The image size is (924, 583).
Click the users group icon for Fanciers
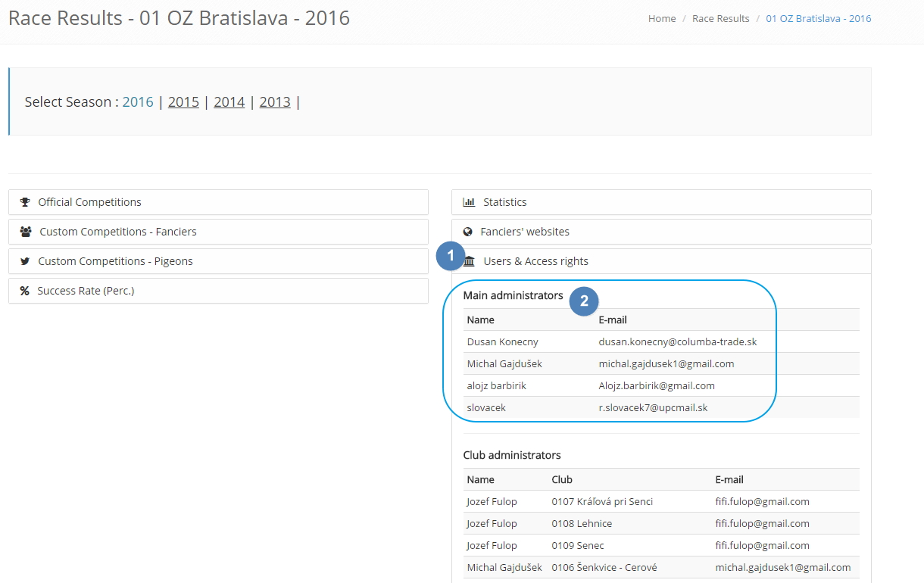26,232
